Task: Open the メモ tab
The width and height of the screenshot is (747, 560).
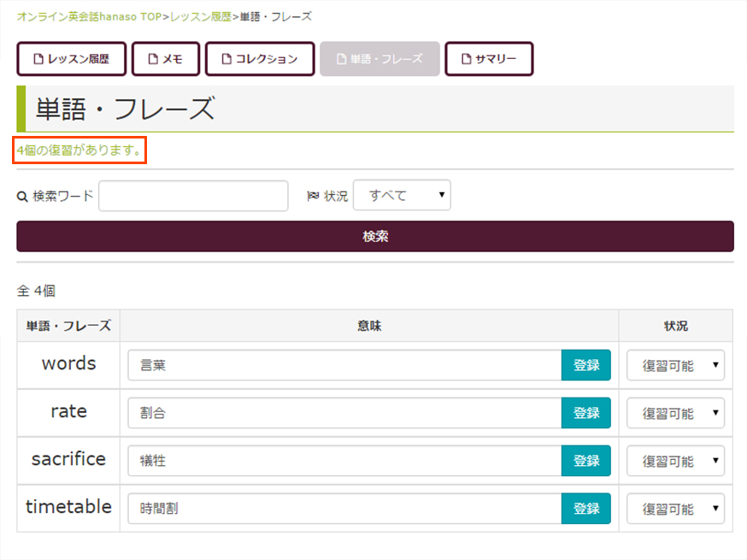Action: click(165, 59)
